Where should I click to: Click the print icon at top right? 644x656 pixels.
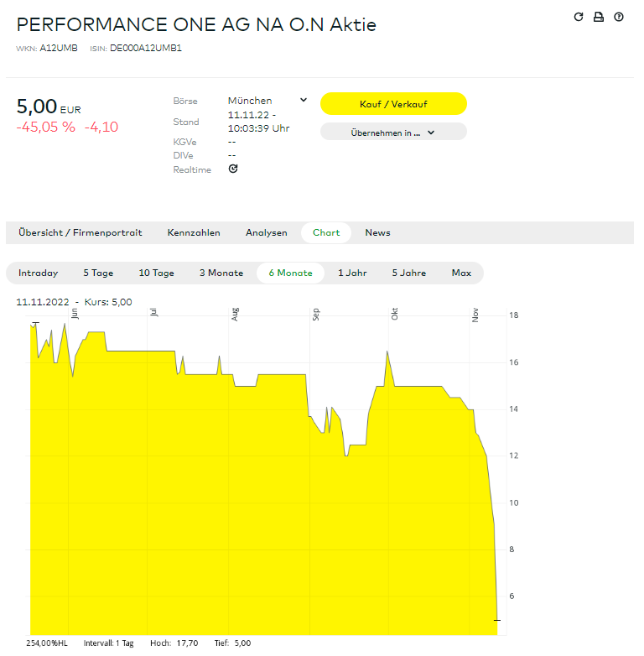pos(599,17)
